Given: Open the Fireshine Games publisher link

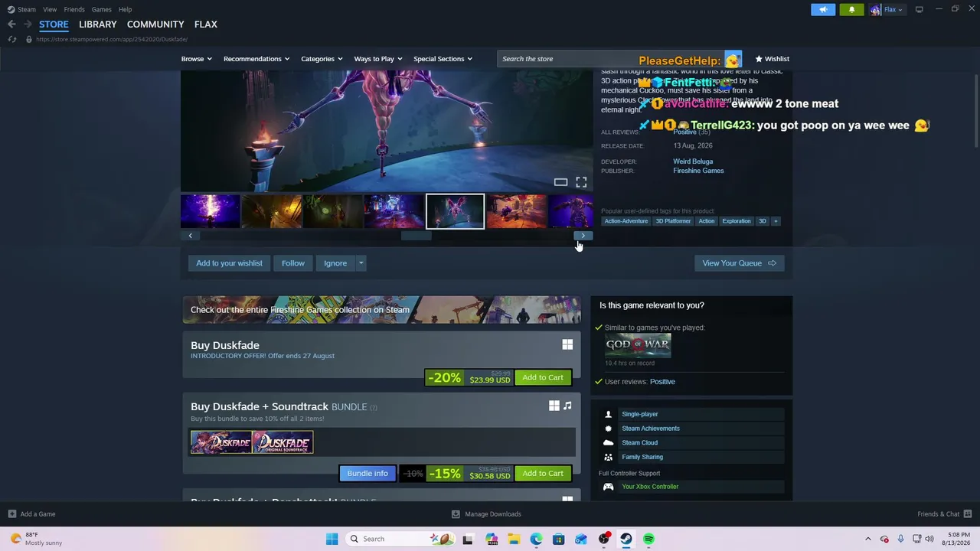Looking at the screenshot, I should [x=698, y=171].
